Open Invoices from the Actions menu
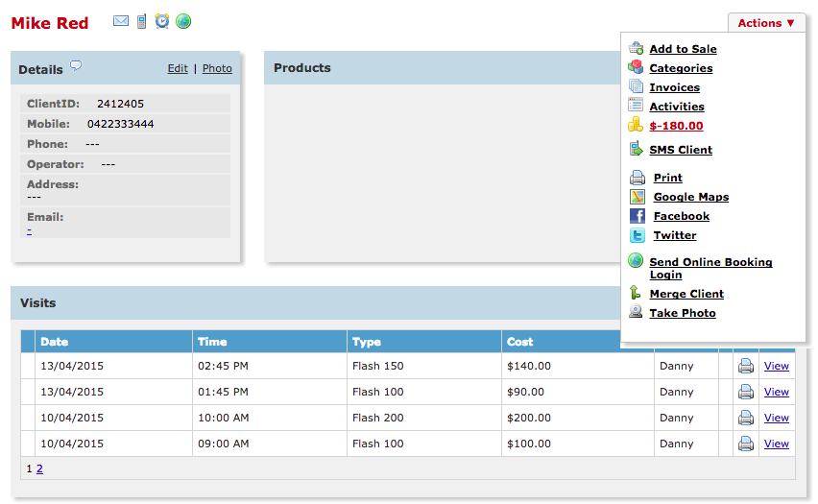818x504 pixels. pos(675,87)
